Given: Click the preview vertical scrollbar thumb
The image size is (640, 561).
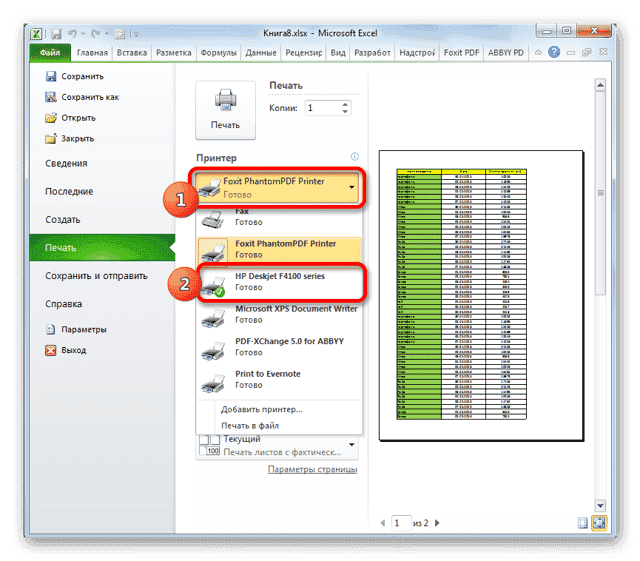Looking at the screenshot, I should tap(600, 193).
